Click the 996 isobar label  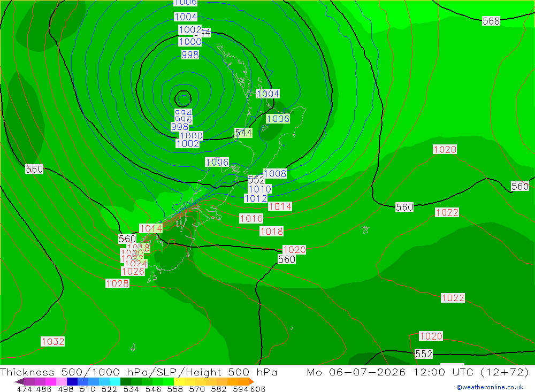(x=183, y=119)
